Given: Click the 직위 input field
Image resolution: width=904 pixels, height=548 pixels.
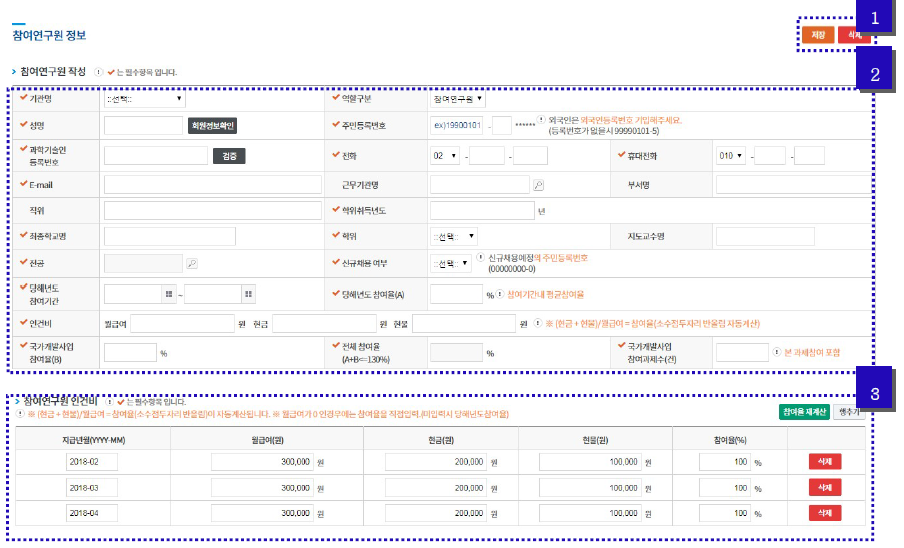Looking at the screenshot, I should click(213, 210).
